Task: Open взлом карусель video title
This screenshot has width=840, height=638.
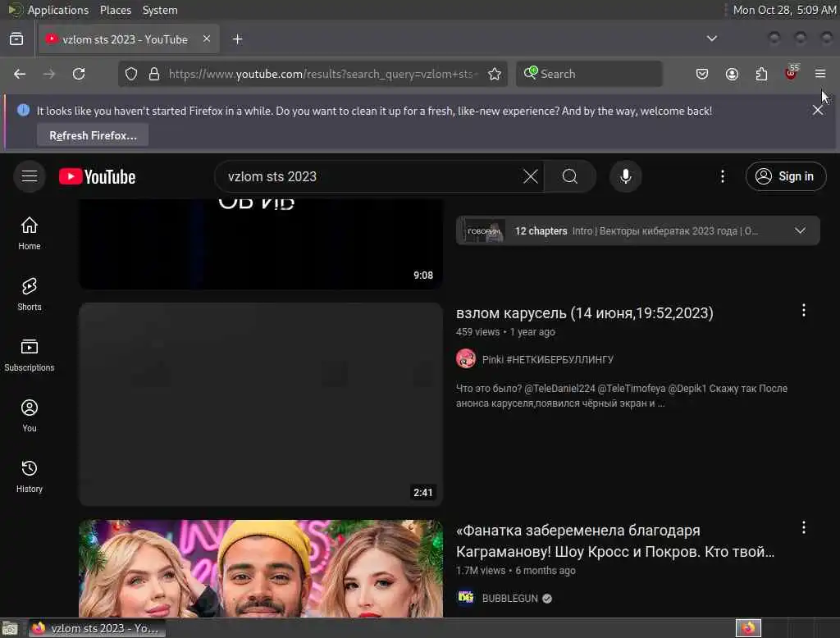Action: coord(584,312)
